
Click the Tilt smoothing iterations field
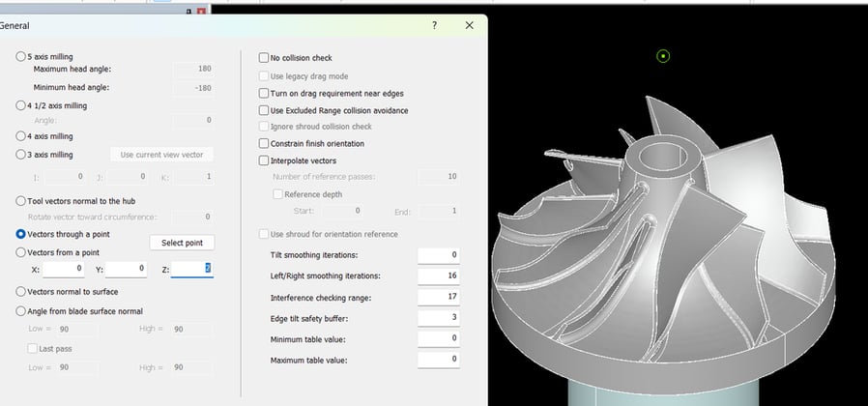[439, 254]
